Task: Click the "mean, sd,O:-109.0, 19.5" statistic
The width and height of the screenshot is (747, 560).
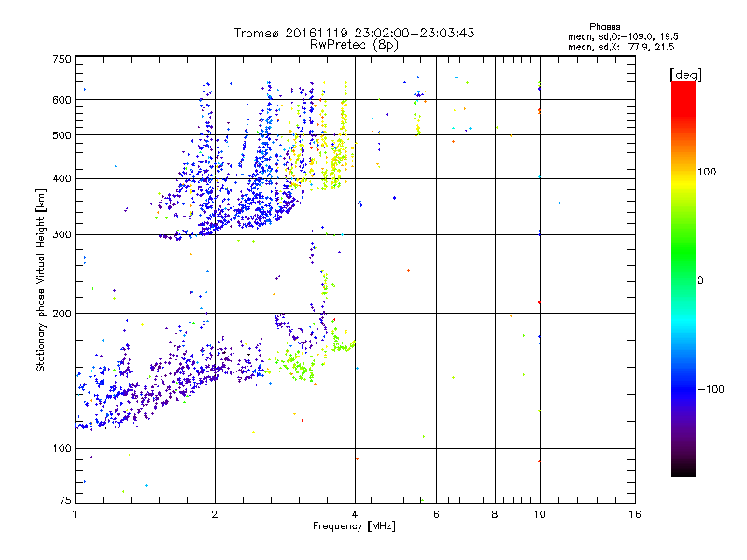Action: coord(623,36)
